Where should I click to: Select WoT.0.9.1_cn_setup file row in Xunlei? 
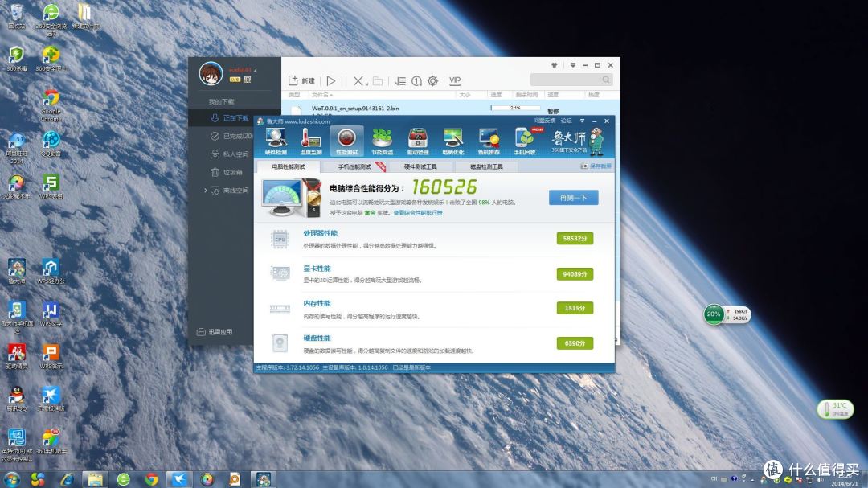tap(450, 109)
